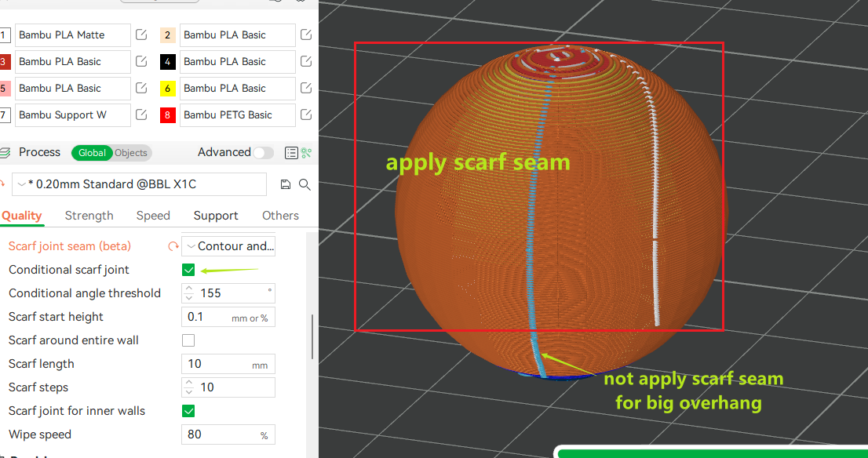Toggle the Advanced settings switch
This screenshot has height=458, width=868.
264,153
